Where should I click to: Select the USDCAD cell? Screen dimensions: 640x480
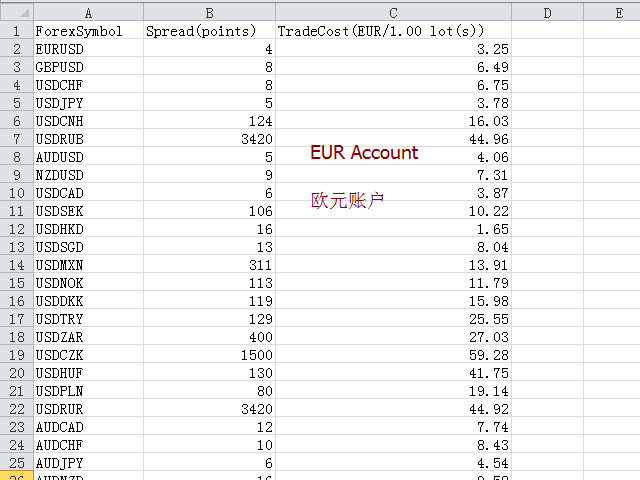89,193
